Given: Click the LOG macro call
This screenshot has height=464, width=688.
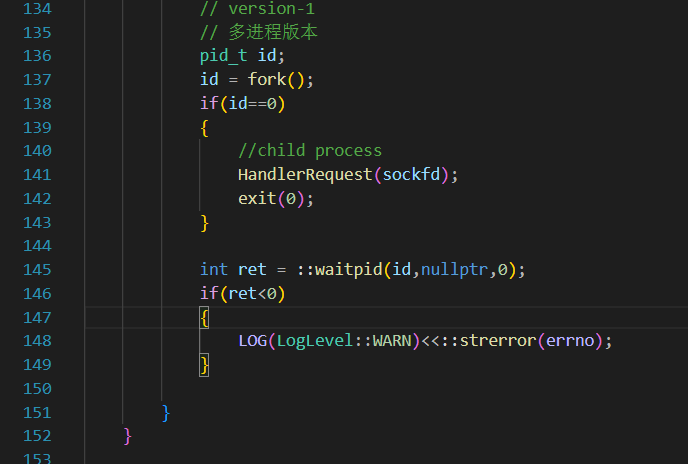Looking at the screenshot, I should (x=253, y=341).
